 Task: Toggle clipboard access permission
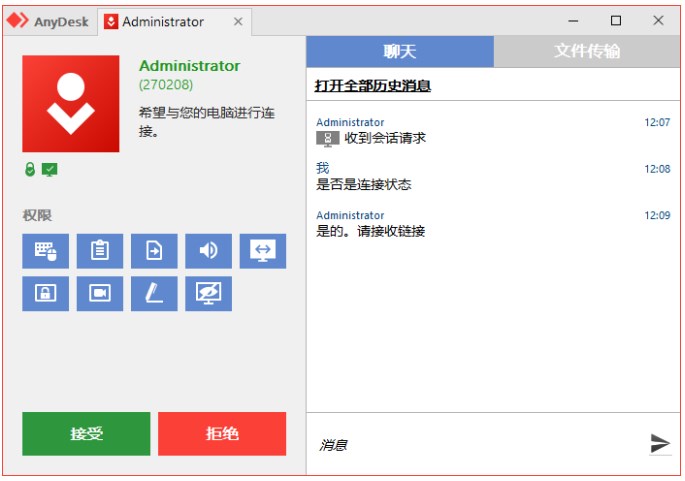point(100,251)
